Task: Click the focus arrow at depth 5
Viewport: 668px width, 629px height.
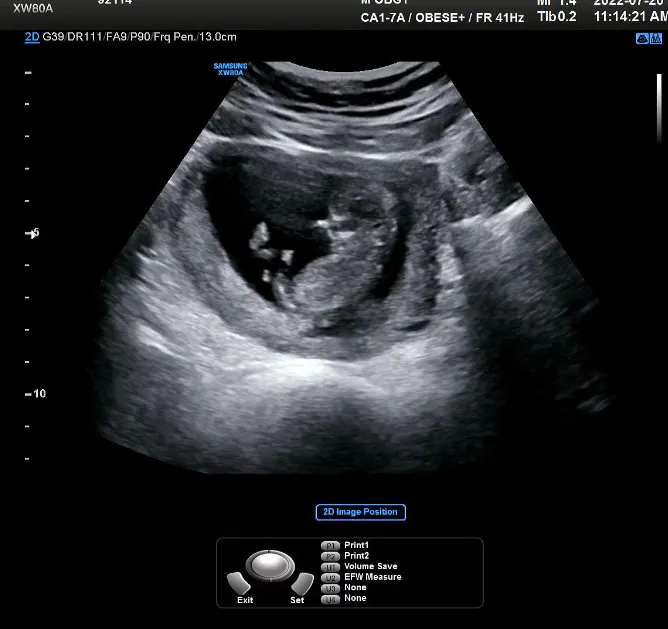Action: coord(32,233)
